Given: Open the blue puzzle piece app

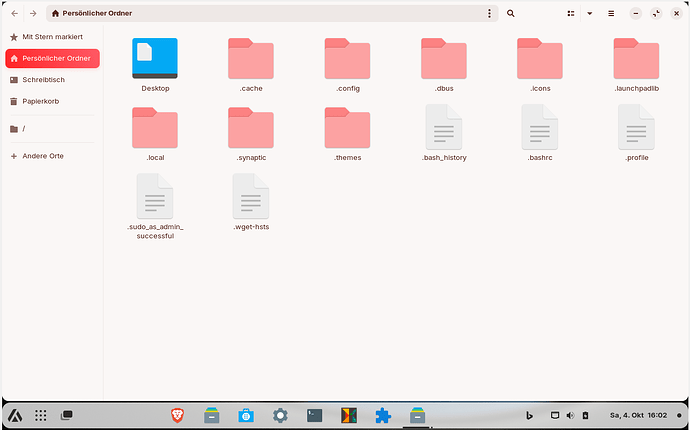Looking at the screenshot, I should pyautogui.click(x=383, y=415).
